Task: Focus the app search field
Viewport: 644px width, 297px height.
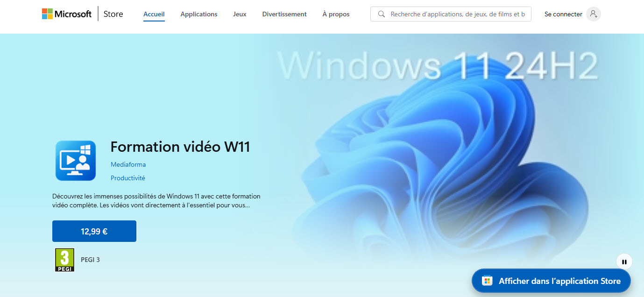Action: [451, 14]
